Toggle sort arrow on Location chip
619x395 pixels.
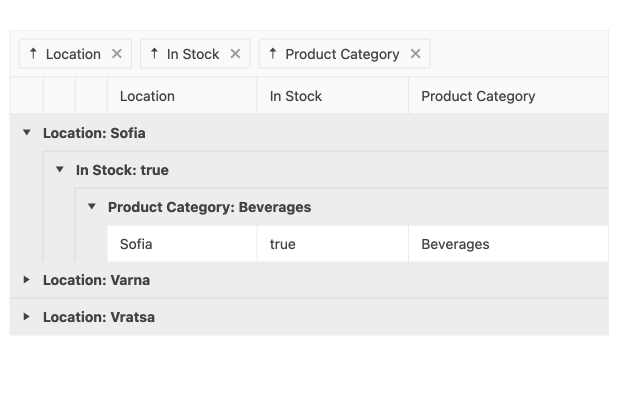click(x=34, y=53)
